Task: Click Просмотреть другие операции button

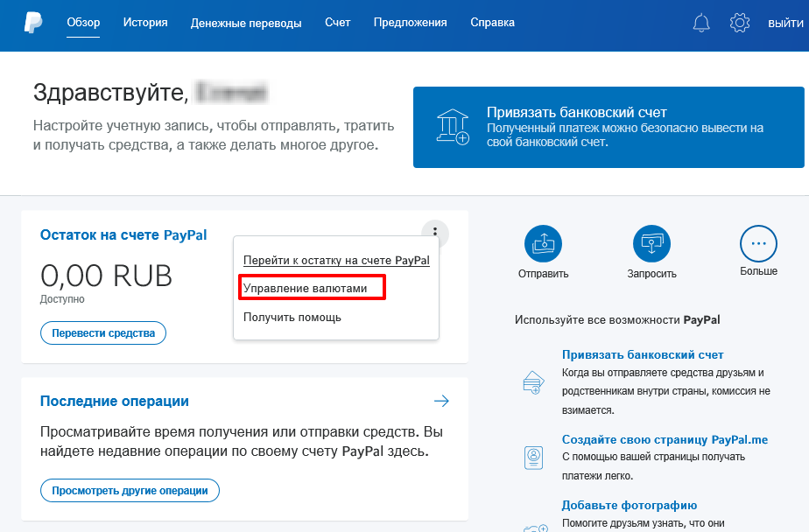Action: pyautogui.click(x=130, y=490)
